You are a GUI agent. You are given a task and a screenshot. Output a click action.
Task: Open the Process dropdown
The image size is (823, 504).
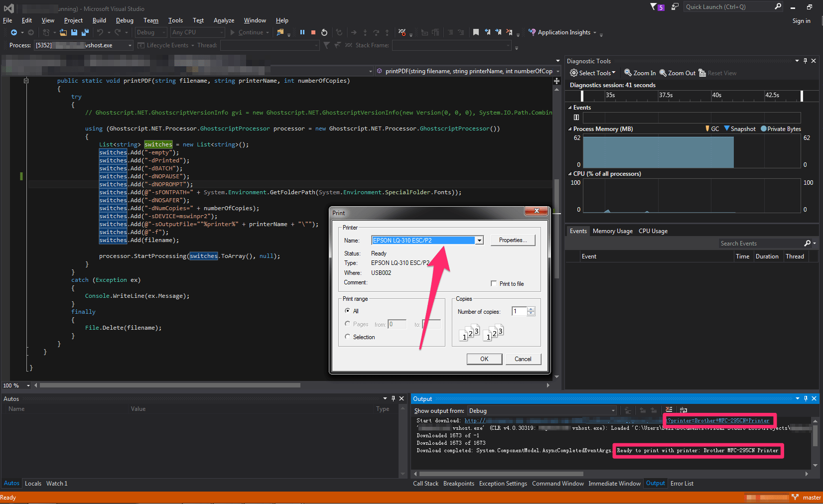(x=130, y=45)
